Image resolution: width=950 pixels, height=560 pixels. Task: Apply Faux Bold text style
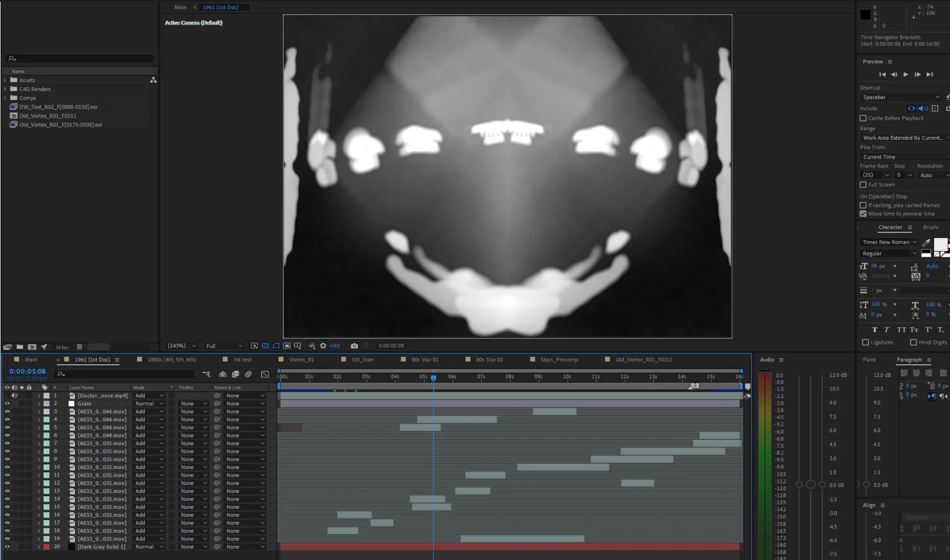coord(875,330)
